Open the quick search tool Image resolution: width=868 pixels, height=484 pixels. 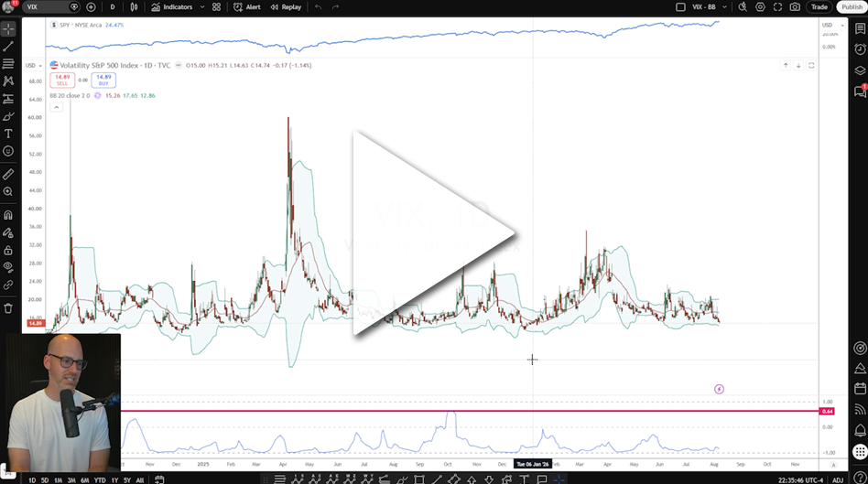tap(743, 7)
